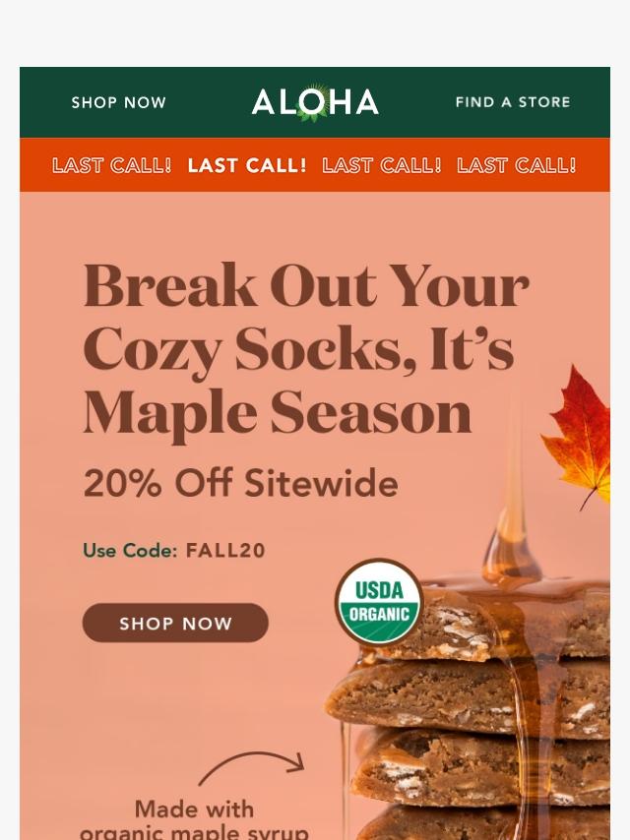This screenshot has width=630, height=840.
Task: Open the SHOP NOW header link
Action: click(118, 102)
